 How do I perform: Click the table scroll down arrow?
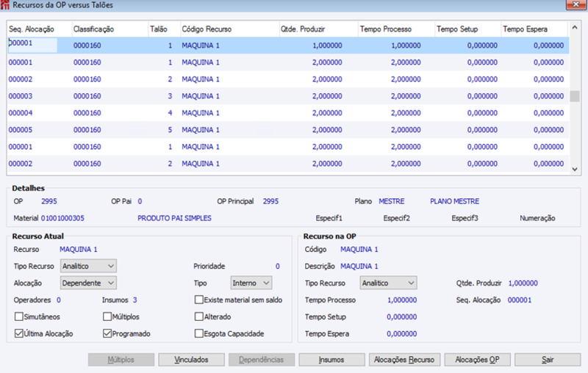pos(574,170)
